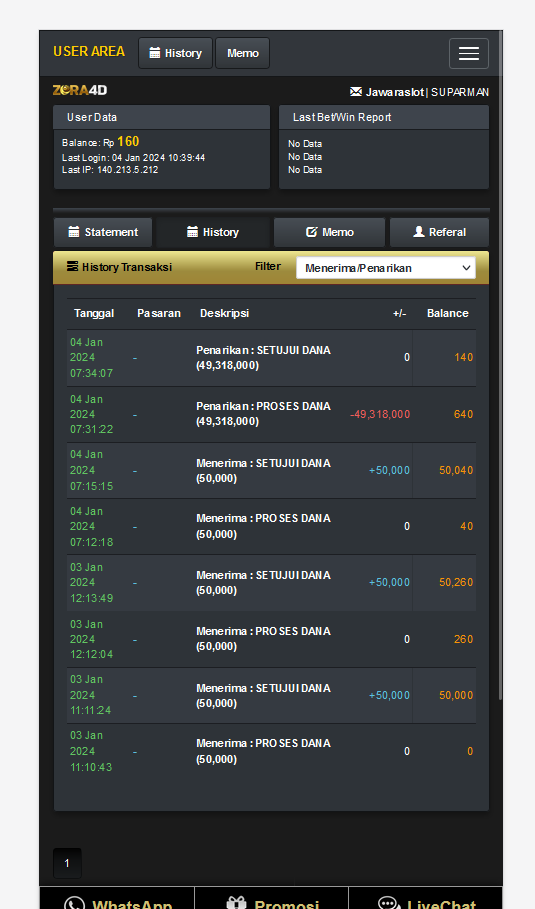
Task: Switch to the History tab
Action: (213, 232)
